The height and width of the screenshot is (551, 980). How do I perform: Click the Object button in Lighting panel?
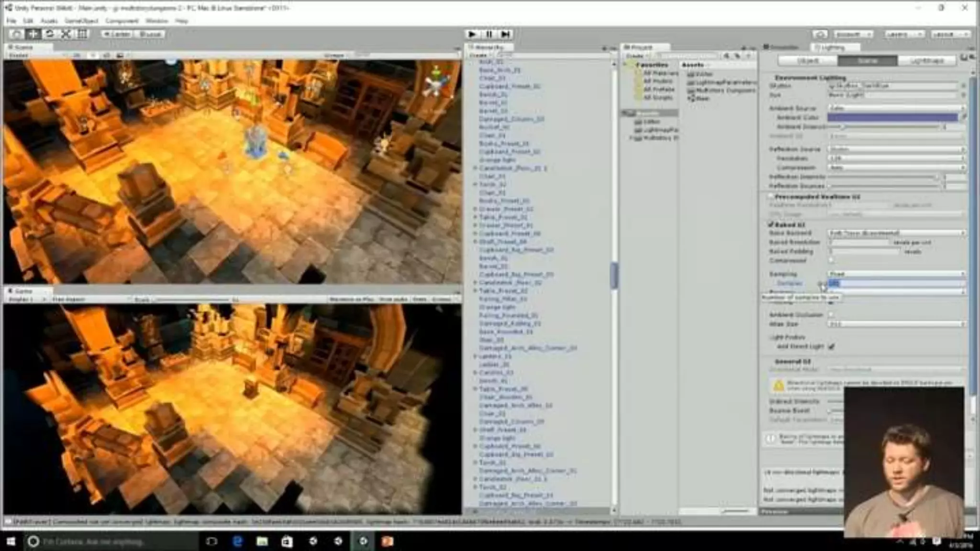808,61
